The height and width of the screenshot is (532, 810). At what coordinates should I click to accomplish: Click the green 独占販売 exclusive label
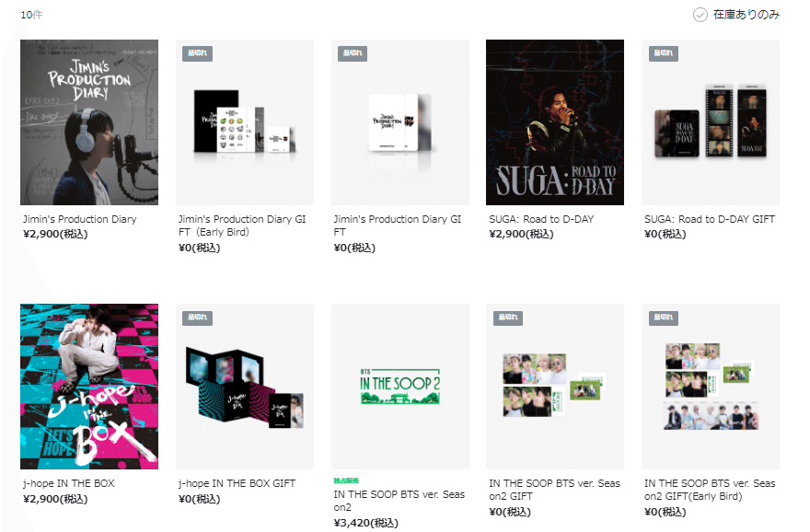pos(346,480)
